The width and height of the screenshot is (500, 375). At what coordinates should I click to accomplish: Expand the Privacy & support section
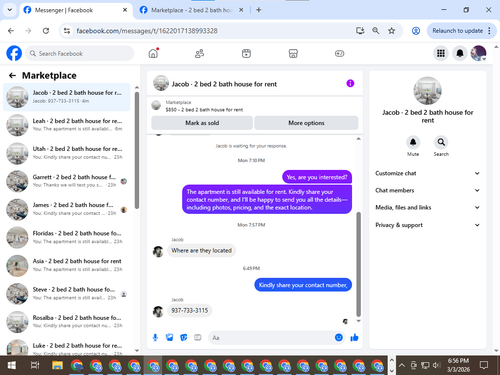point(427,225)
